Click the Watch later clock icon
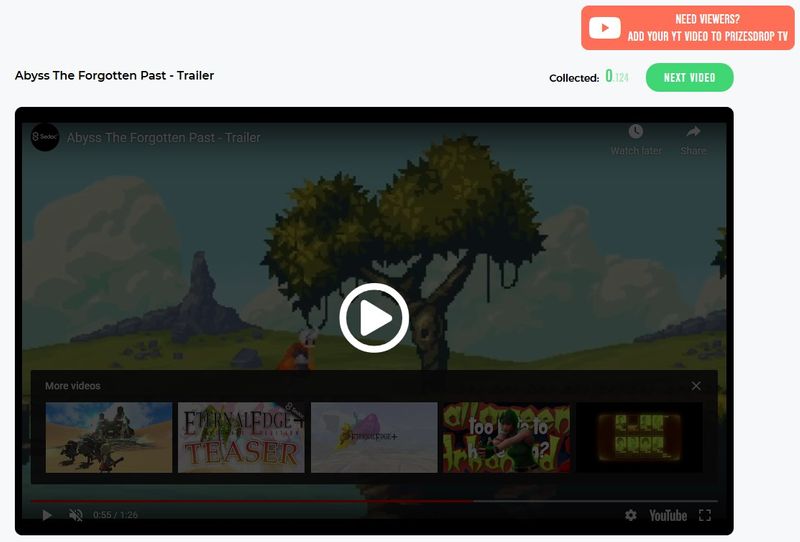The height and width of the screenshot is (542, 800). click(636, 132)
